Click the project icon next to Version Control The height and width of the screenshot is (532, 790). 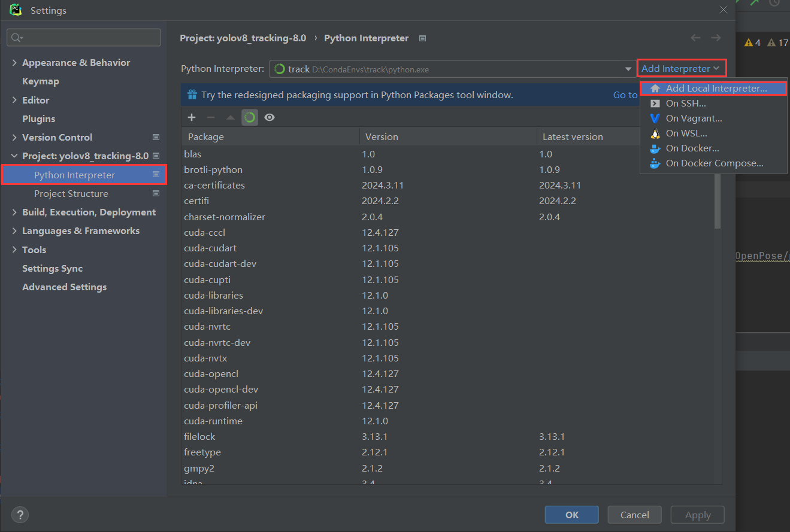(156, 137)
